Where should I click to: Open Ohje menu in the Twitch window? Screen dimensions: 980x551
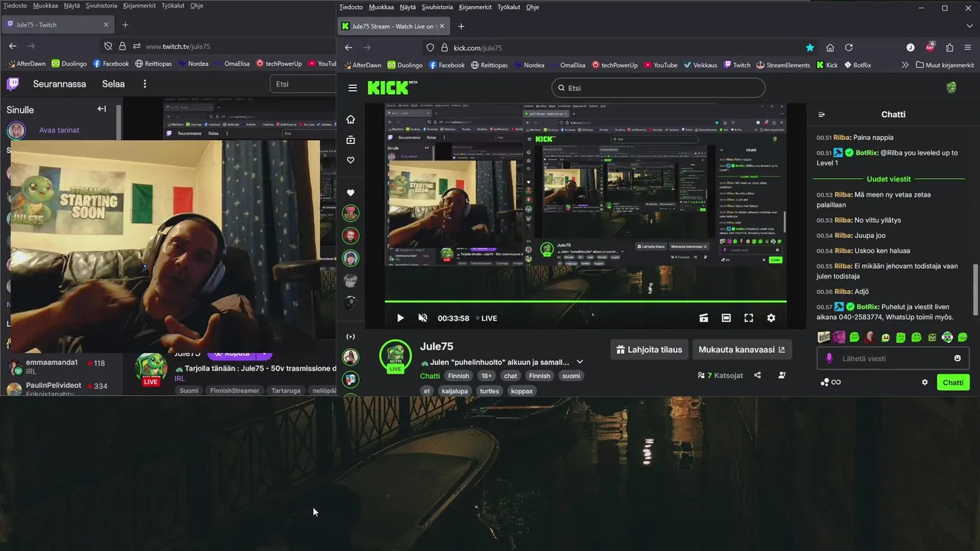197,5
